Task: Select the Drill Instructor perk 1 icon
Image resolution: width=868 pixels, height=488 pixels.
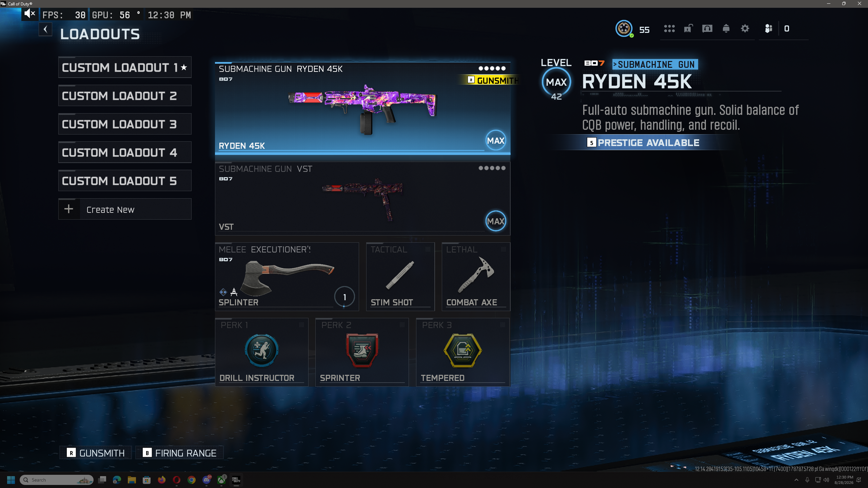Action: [x=262, y=350]
